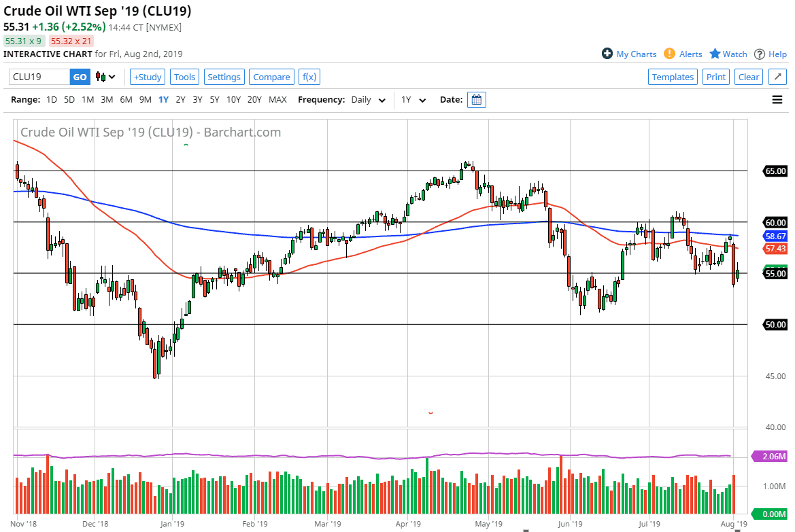This screenshot has width=795, height=532.
Task: Open the Tools menu
Action: [x=185, y=77]
